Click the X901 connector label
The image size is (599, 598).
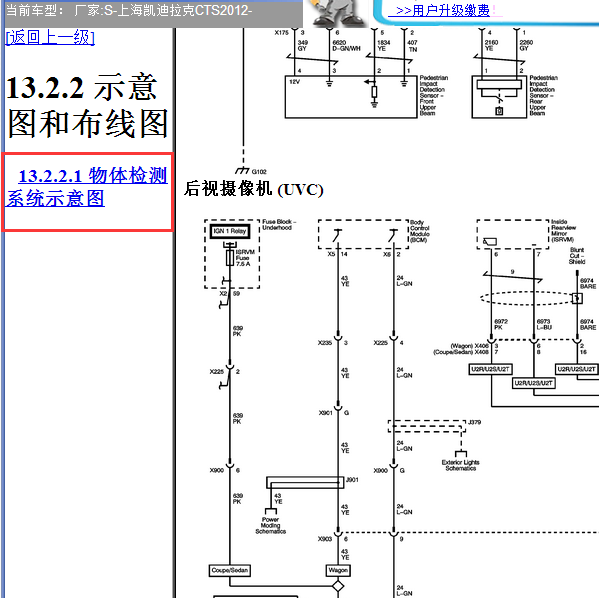tap(326, 413)
